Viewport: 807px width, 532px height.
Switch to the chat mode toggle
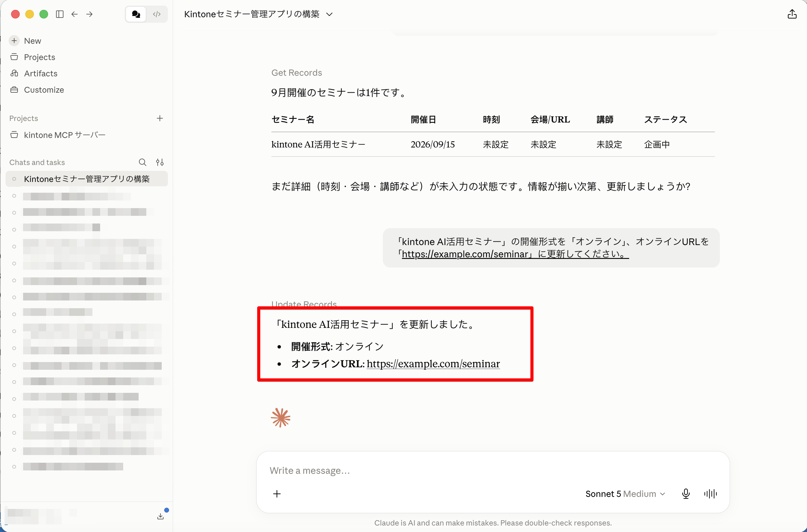click(136, 14)
